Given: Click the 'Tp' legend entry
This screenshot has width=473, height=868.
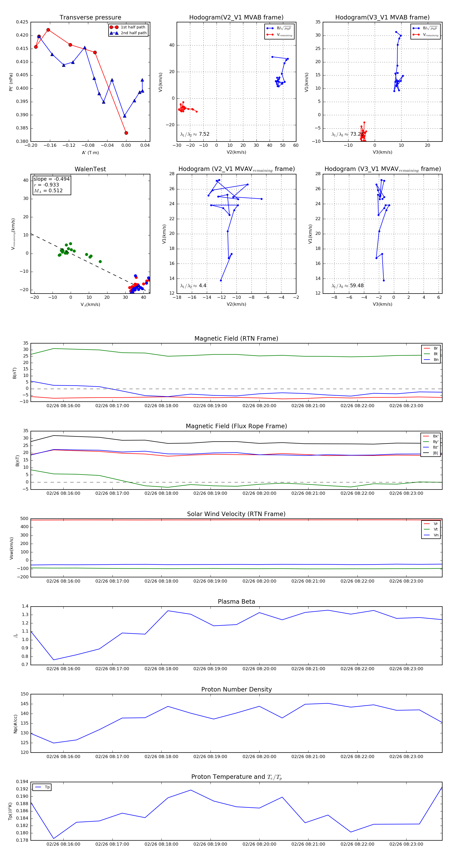Looking at the screenshot, I should coord(42,787).
